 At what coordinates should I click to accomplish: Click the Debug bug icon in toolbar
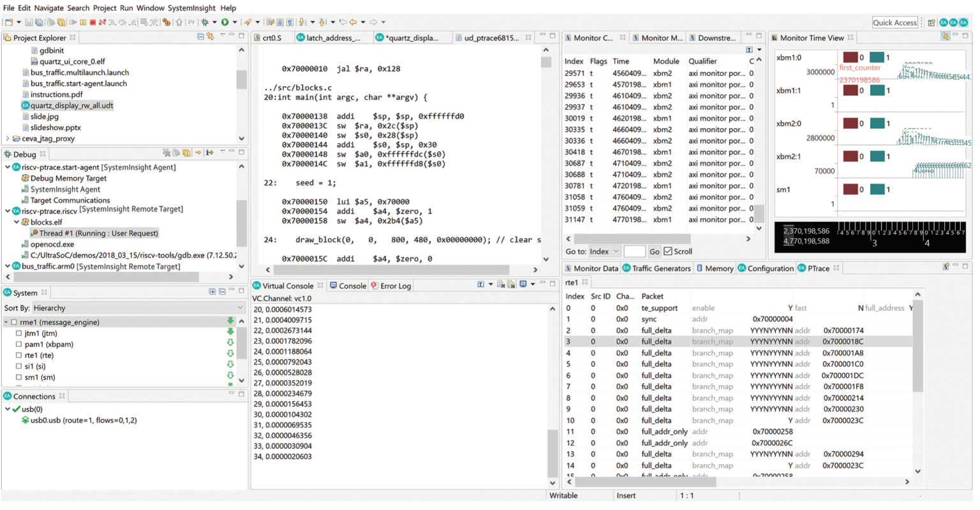point(205,22)
